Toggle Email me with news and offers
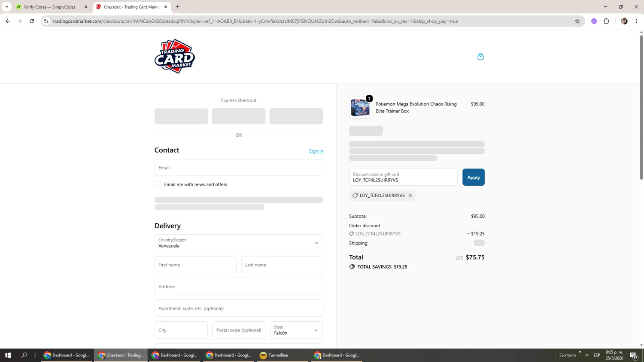 coord(158,184)
